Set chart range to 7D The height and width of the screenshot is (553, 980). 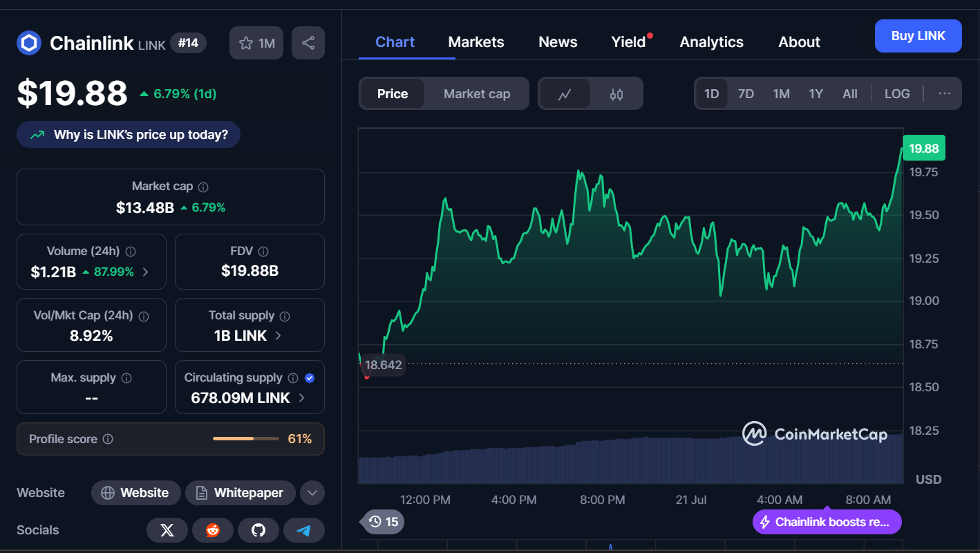pos(746,94)
